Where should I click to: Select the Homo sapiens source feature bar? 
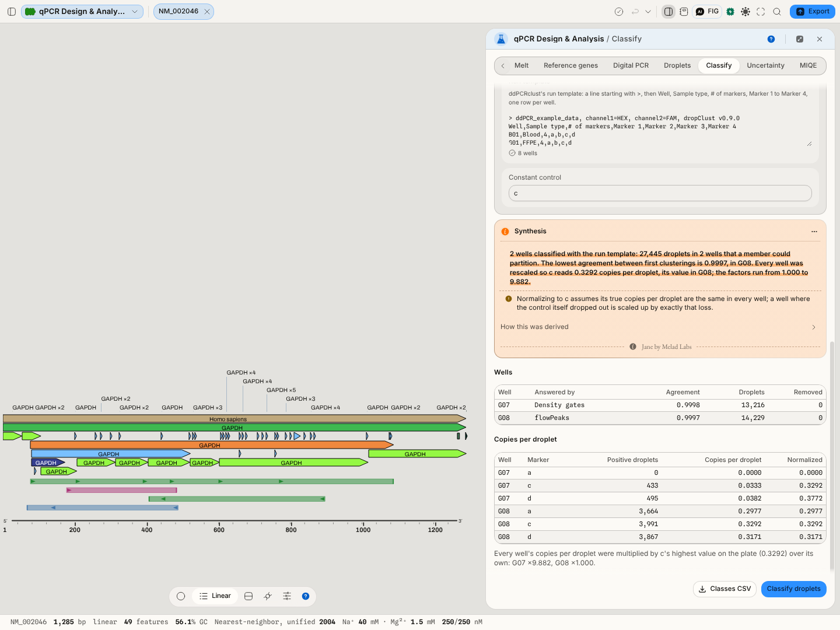pos(234,419)
